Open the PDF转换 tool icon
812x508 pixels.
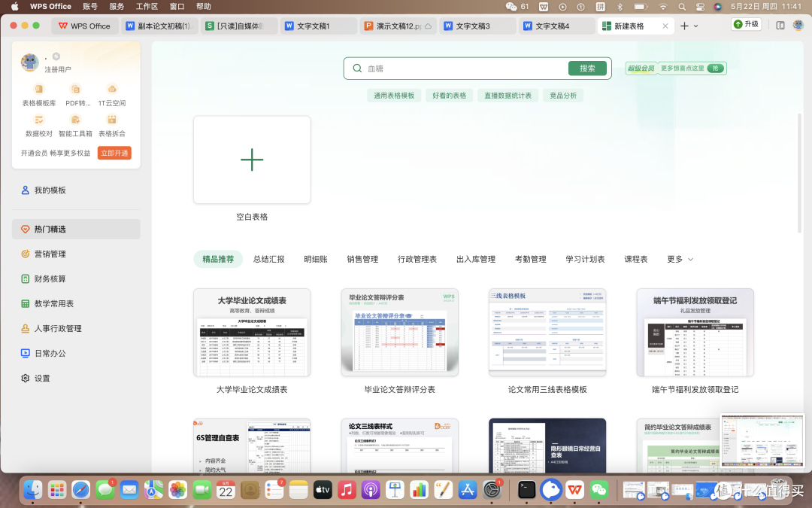pyautogui.click(x=76, y=89)
